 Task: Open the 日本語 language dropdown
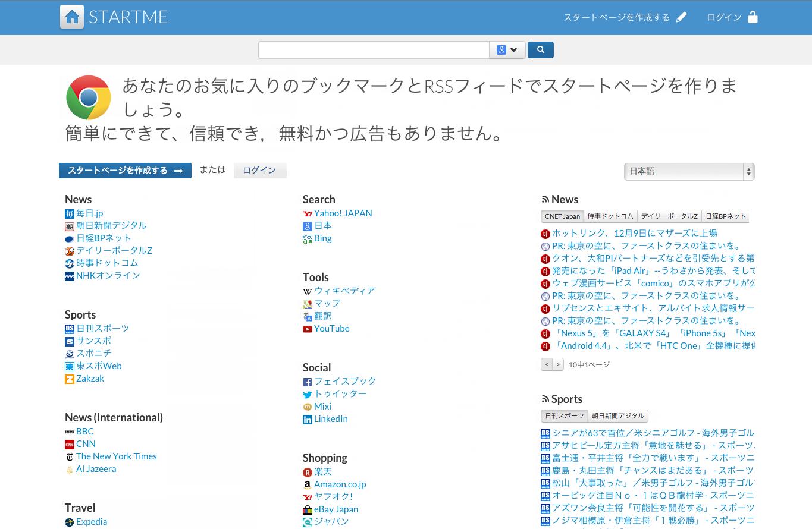tap(689, 171)
